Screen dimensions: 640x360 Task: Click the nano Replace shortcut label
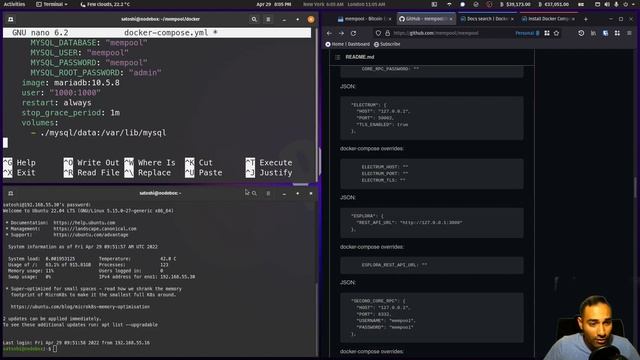tap(154, 173)
